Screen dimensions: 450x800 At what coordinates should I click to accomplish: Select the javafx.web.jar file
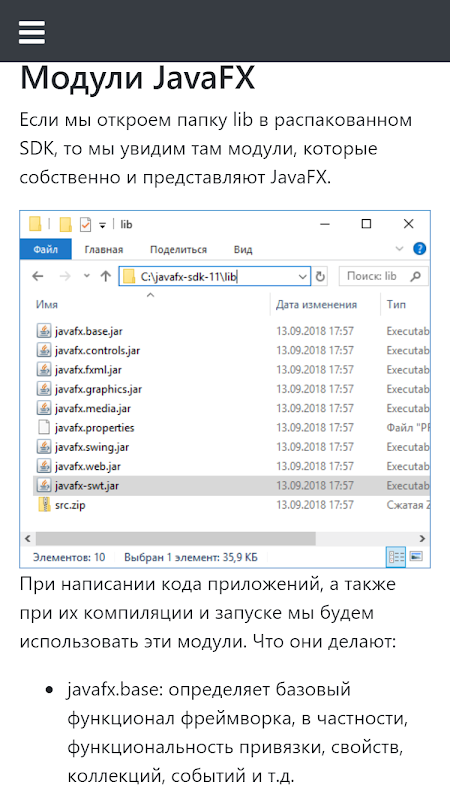coord(88,466)
